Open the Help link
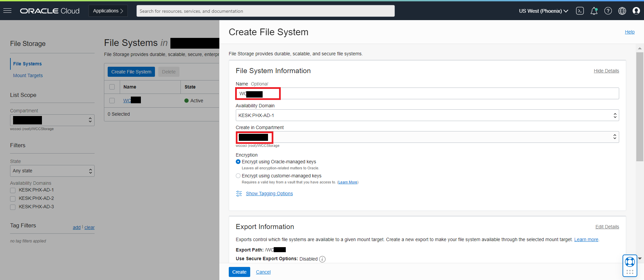Viewport: 644px width, 280px height. click(630, 32)
